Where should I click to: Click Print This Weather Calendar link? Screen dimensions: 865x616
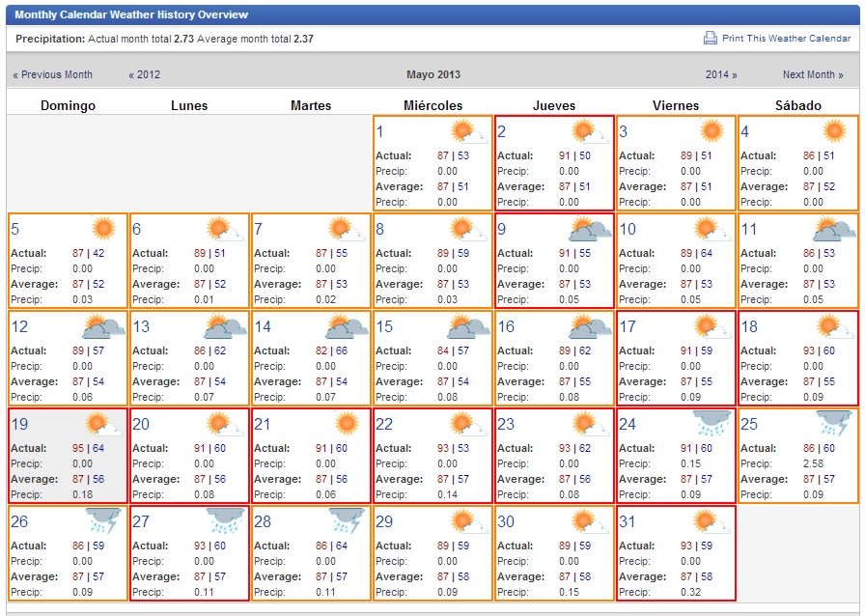pos(786,38)
